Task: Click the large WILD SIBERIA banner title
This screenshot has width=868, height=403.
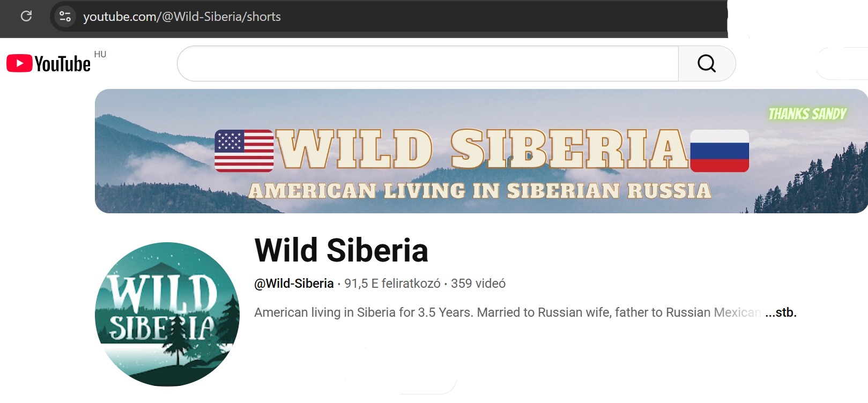Action: pyautogui.click(x=482, y=150)
